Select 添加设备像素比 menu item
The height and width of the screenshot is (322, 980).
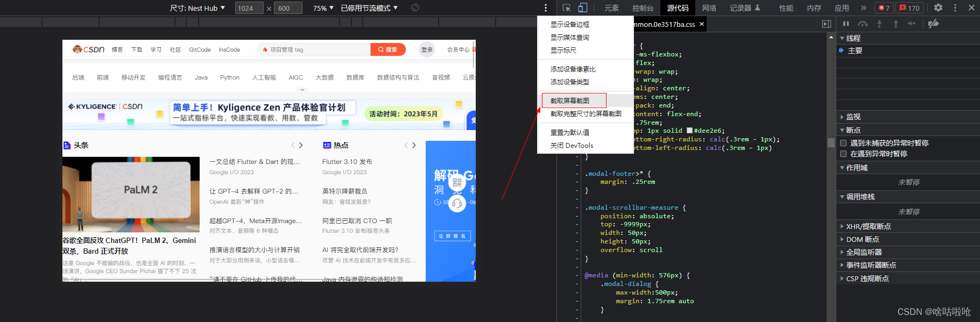[586, 69]
